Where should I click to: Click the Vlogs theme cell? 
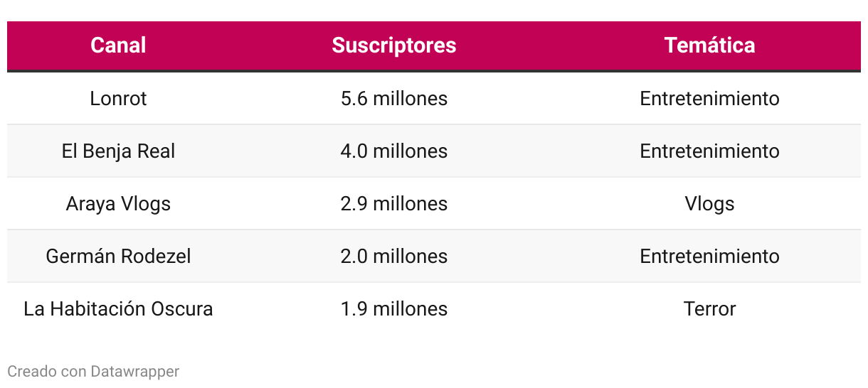(709, 204)
